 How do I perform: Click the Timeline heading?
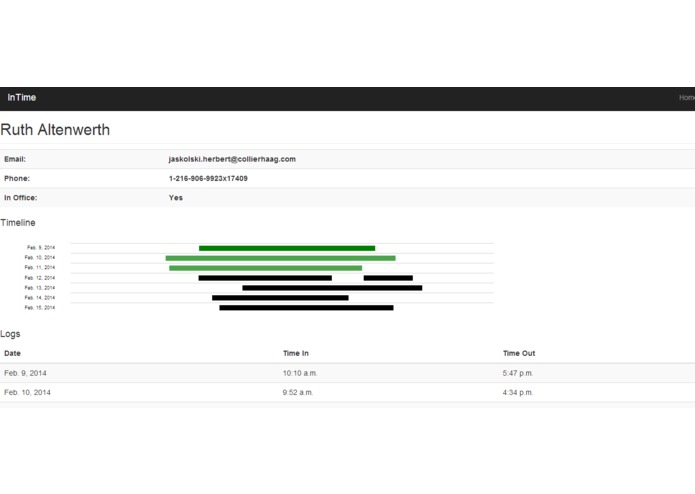pyautogui.click(x=18, y=223)
